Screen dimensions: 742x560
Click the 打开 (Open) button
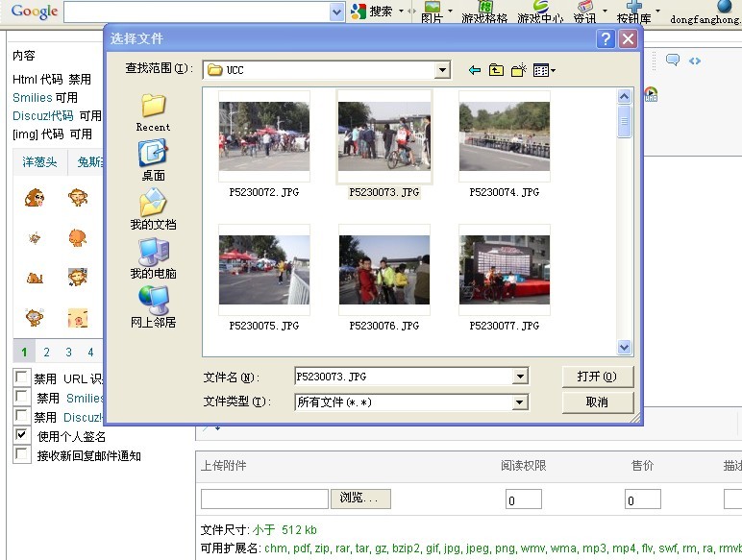pos(597,377)
